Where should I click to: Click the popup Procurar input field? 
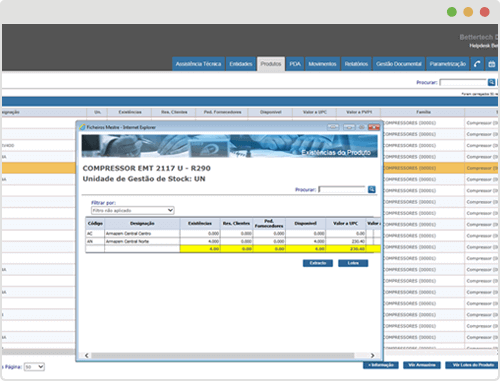tap(342, 189)
